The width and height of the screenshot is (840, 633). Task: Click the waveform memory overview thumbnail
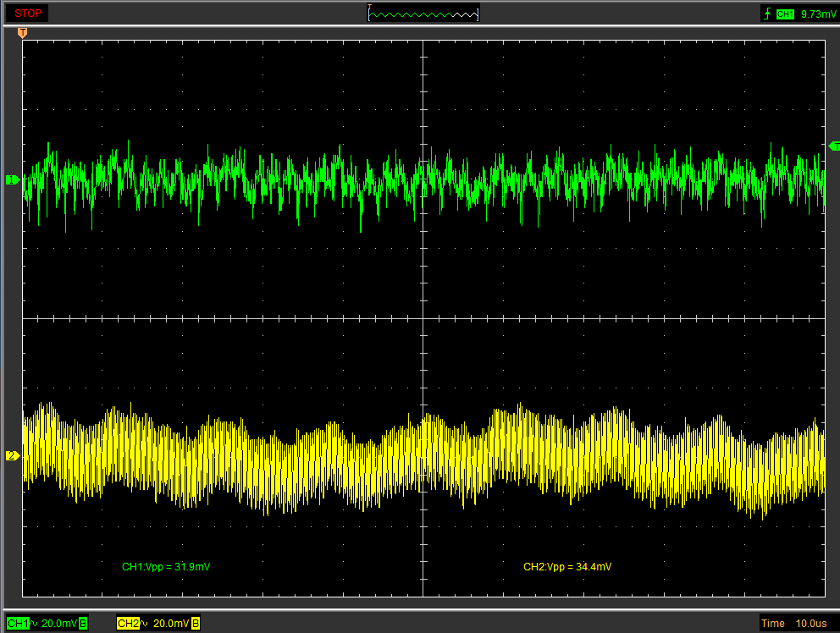[423, 14]
